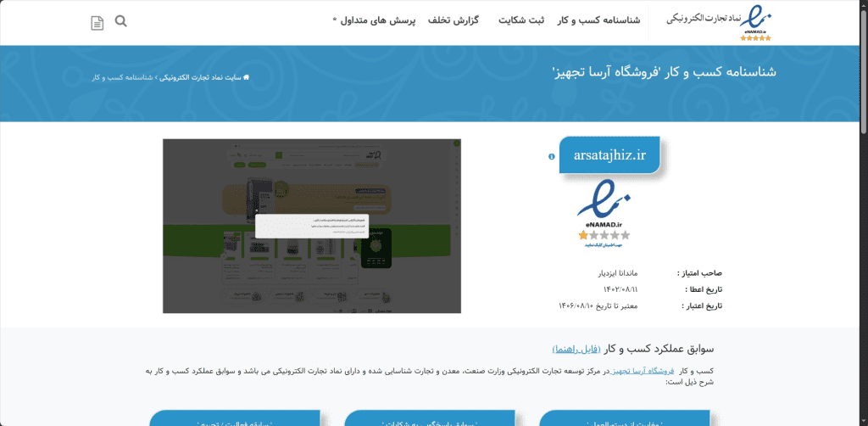Screen dimensions: 868x426
Task: Open the ثبت شکایت menu item
Action: (x=521, y=20)
